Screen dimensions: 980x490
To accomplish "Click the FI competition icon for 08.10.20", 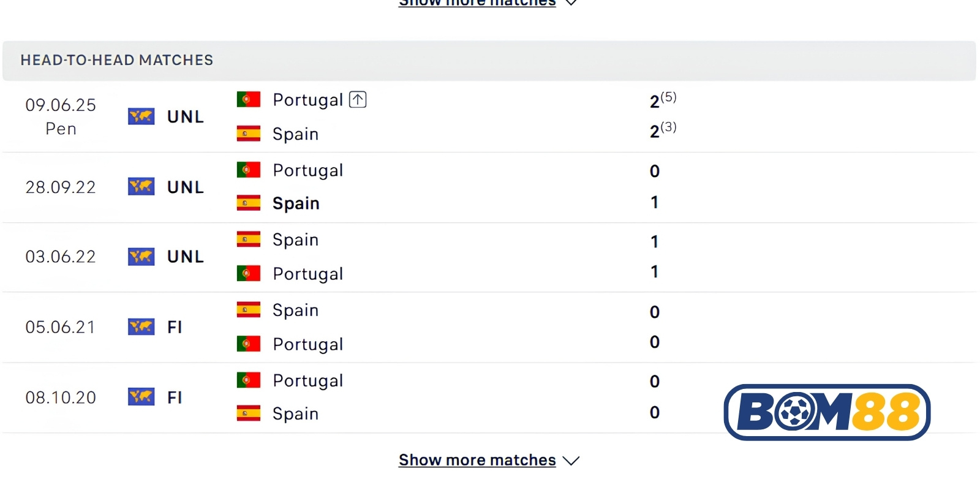I will click(141, 397).
